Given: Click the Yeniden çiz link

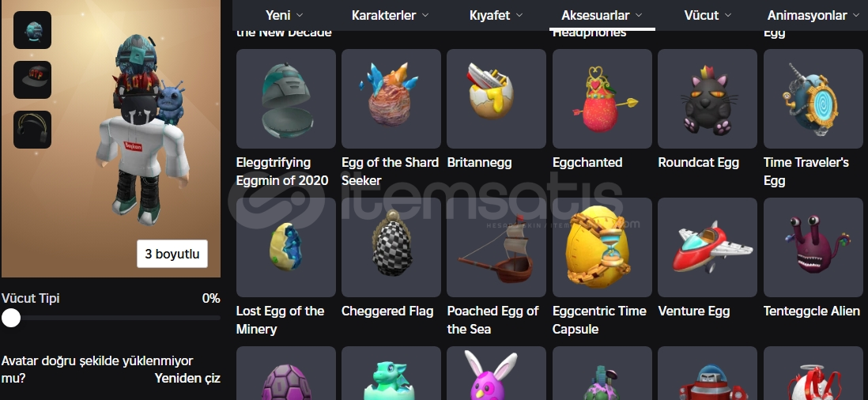Looking at the screenshot, I should pos(187,379).
